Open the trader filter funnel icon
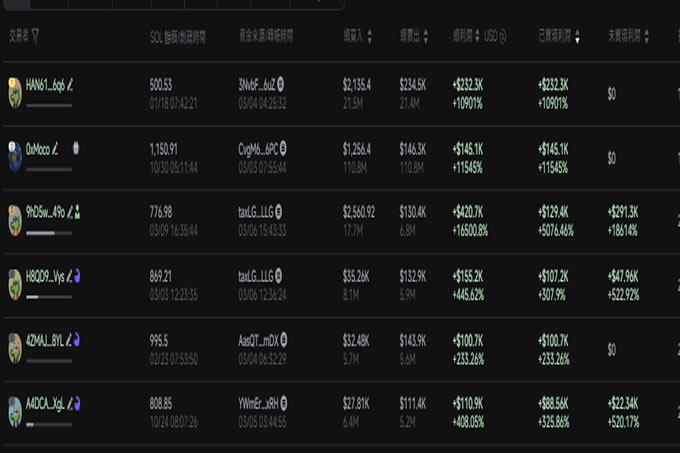This screenshot has height=453, width=680. pyautogui.click(x=35, y=36)
